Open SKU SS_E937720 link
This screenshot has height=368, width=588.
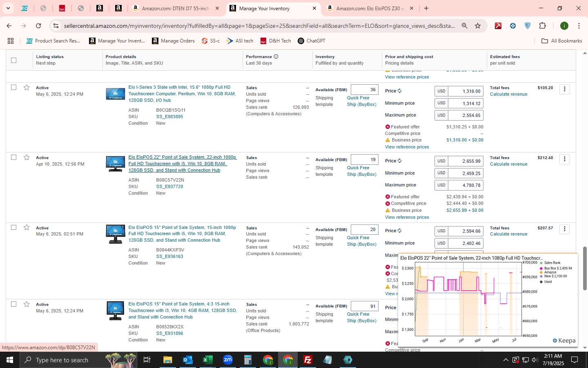(x=169, y=186)
